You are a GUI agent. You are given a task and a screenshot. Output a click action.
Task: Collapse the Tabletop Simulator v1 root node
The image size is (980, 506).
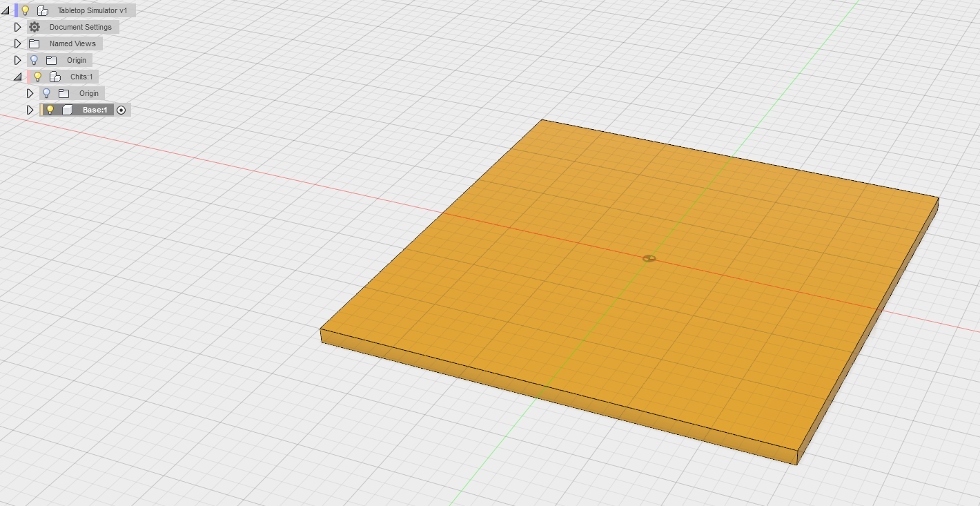point(6,10)
